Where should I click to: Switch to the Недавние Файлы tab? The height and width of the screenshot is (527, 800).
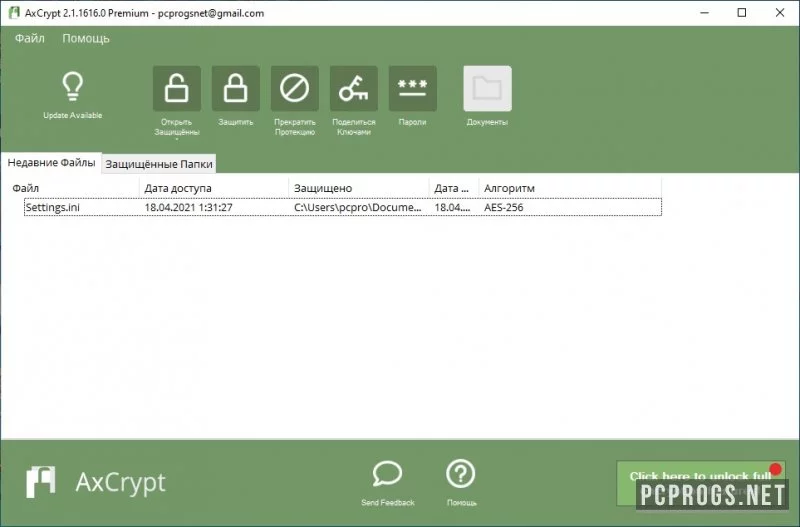(x=51, y=163)
